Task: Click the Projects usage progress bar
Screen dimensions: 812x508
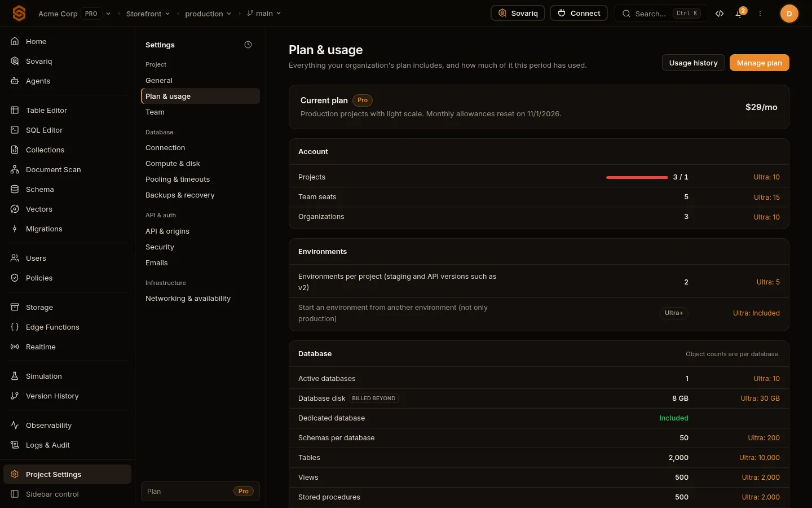Action: pyautogui.click(x=637, y=177)
